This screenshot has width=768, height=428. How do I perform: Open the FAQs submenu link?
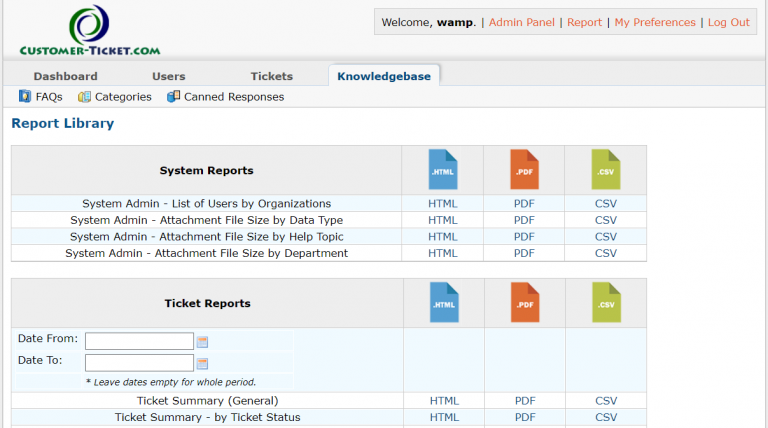49,97
